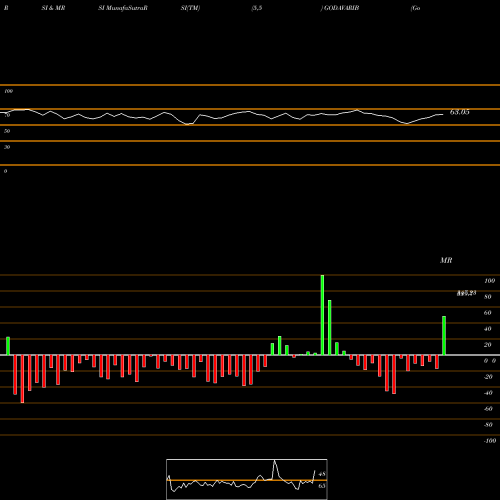Image resolution: width=500 pixels, height=500 pixels.
Task: Click the first green MR bar at left
Action: point(8,346)
